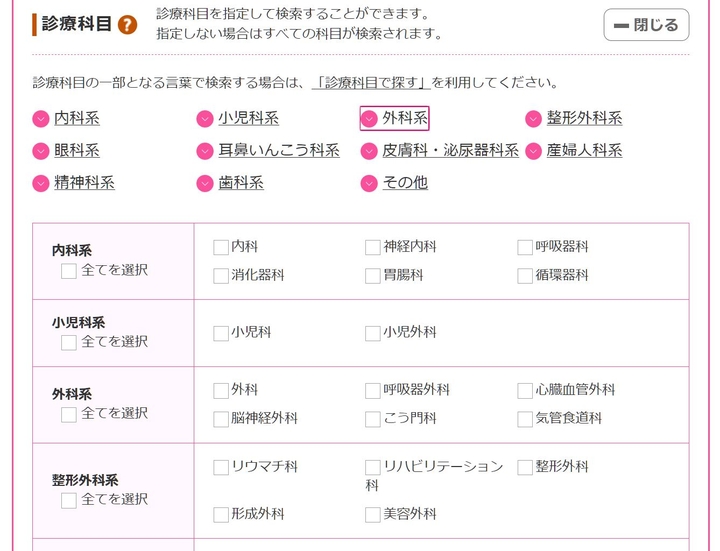Tick 全てを選択 under 小児科系
The height and width of the screenshot is (551, 720).
tap(69, 342)
